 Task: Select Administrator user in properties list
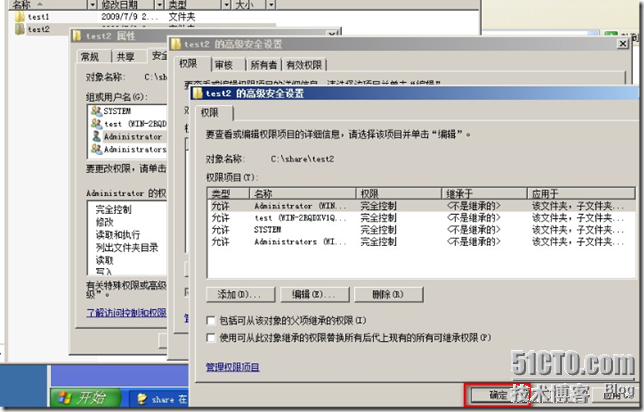pyautogui.click(x=132, y=136)
